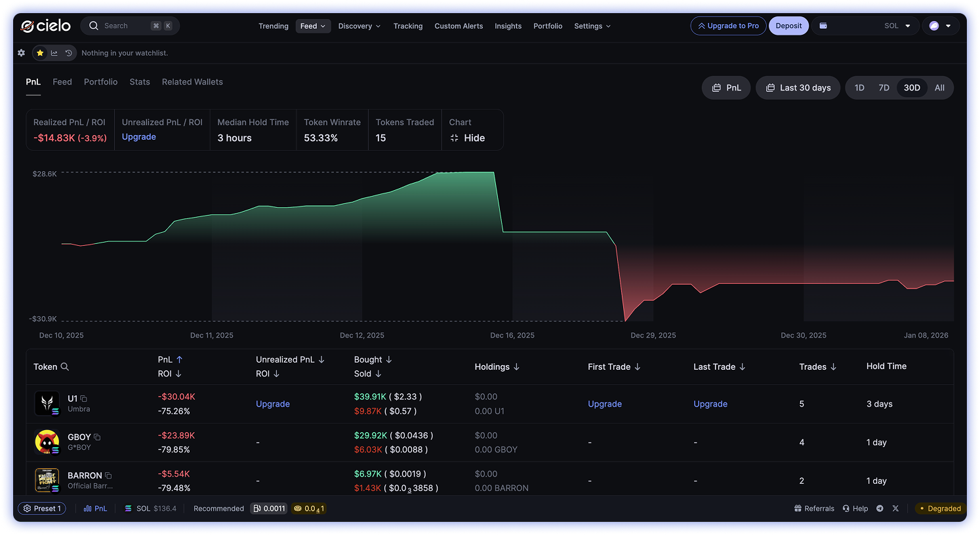The image size is (980, 535).
Task: Switch to the Related Wallets tab
Action: click(192, 82)
